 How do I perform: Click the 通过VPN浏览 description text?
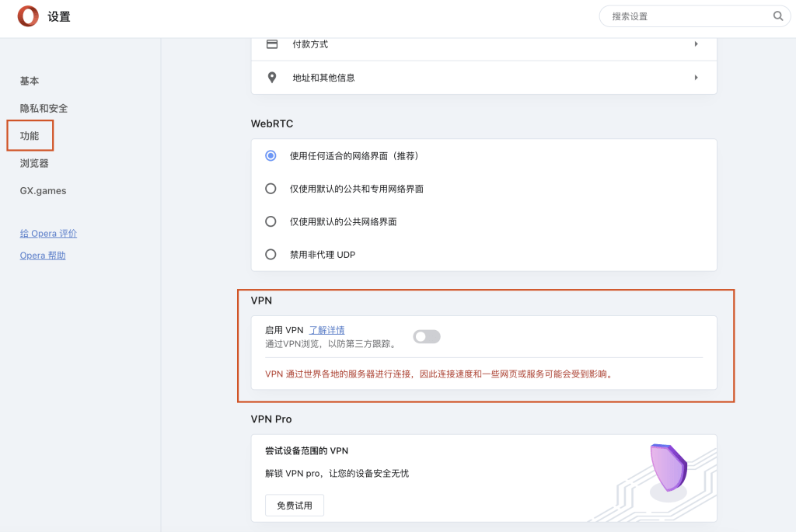(330, 344)
